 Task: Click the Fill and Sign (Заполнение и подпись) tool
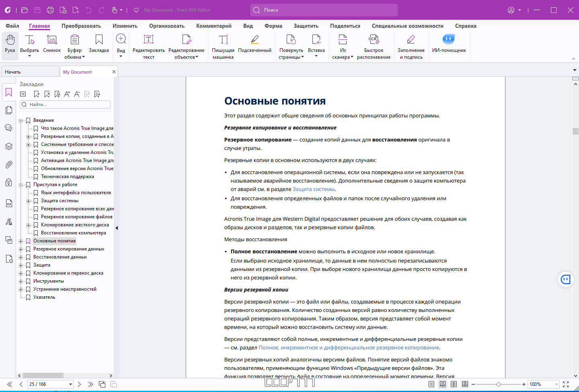point(411,47)
